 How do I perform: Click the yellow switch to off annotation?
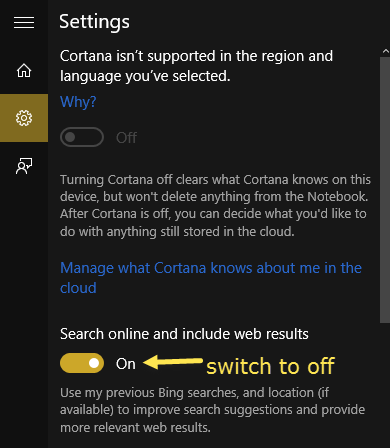coord(270,366)
